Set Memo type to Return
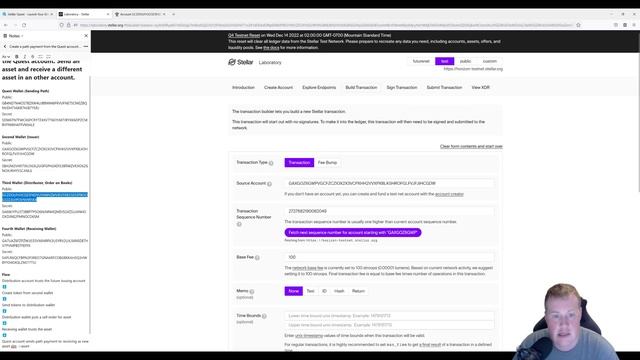The width and height of the screenshot is (640, 360). point(358,291)
